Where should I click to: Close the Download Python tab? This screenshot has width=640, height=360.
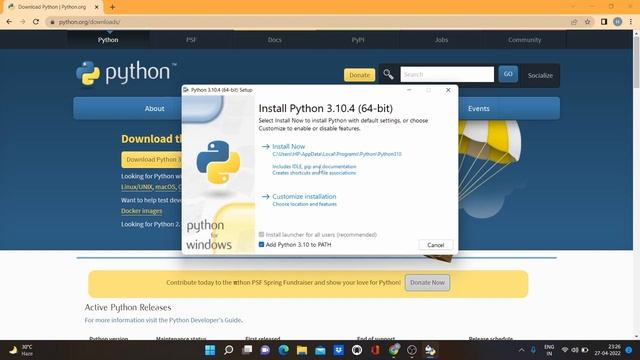click(x=97, y=7)
